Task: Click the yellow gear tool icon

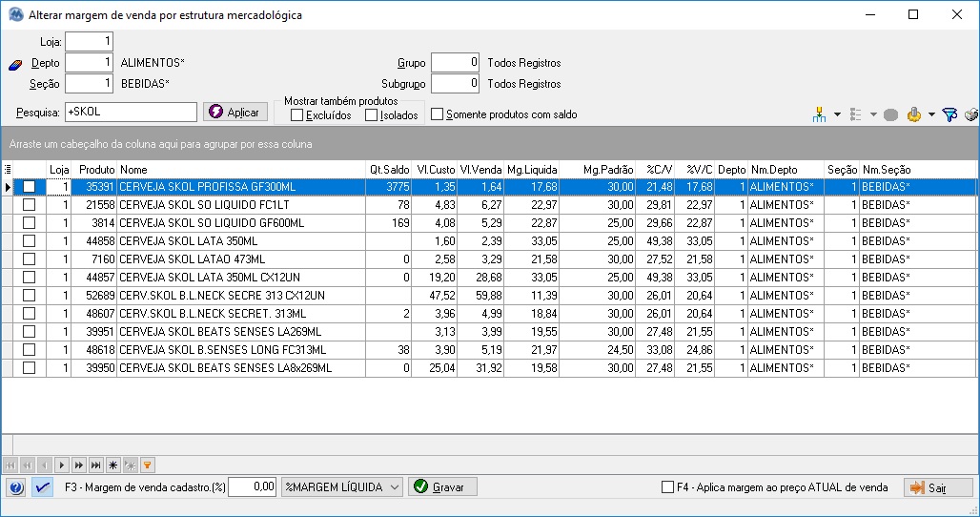Action: 914,114
